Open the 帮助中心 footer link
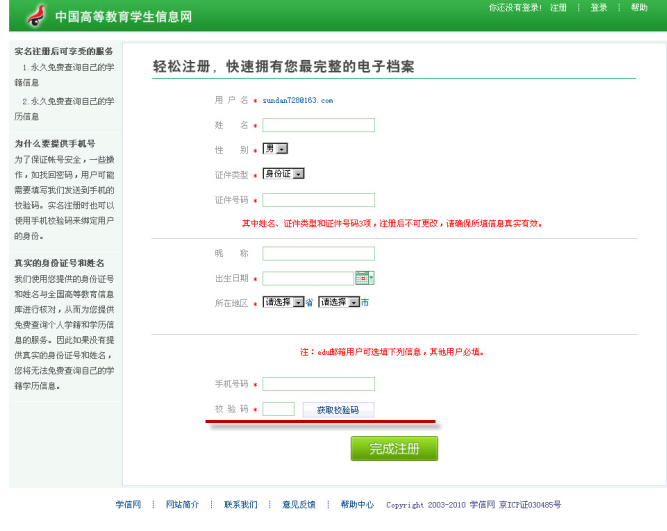This screenshot has width=667, height=531. point(357,505)
